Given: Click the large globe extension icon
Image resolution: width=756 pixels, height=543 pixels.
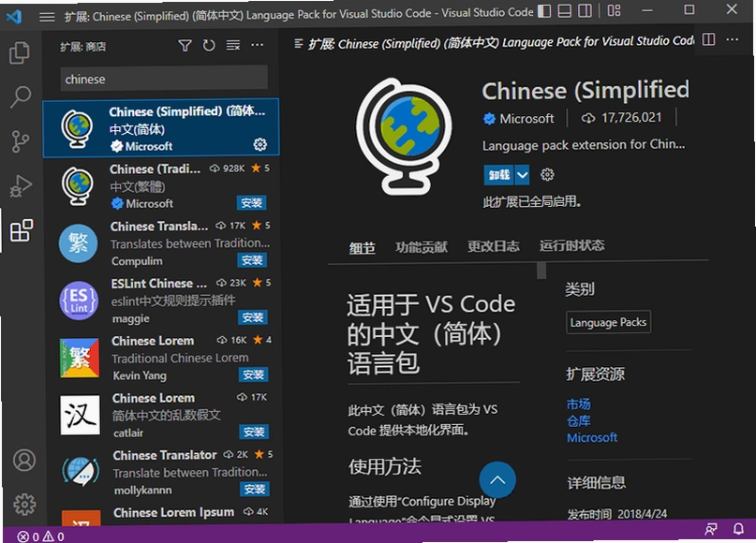Looking at the screenshot, I should (x=405, y=136).
